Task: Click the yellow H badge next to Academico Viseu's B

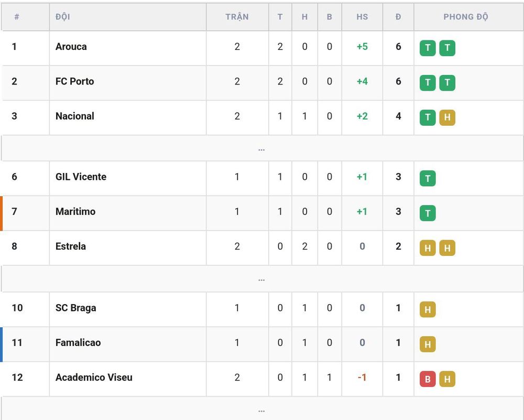Action: 447,379
